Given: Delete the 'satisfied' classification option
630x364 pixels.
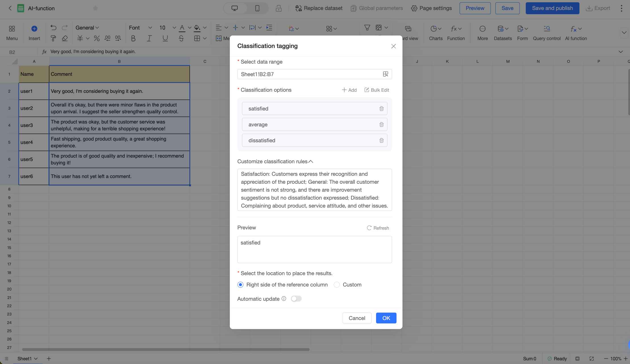Looking at the screenshot, I should tap(381, 108).
